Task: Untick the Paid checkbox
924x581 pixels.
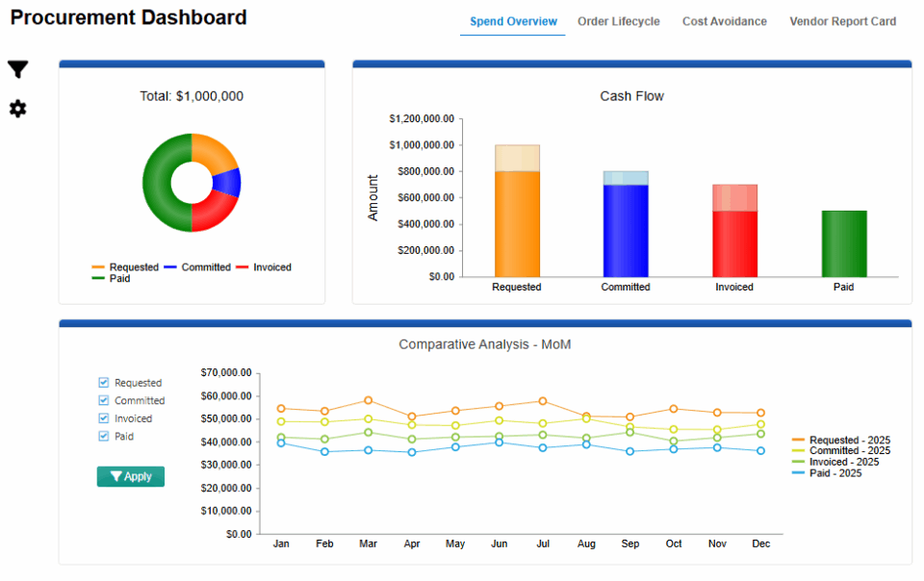Action: point(104,436)
